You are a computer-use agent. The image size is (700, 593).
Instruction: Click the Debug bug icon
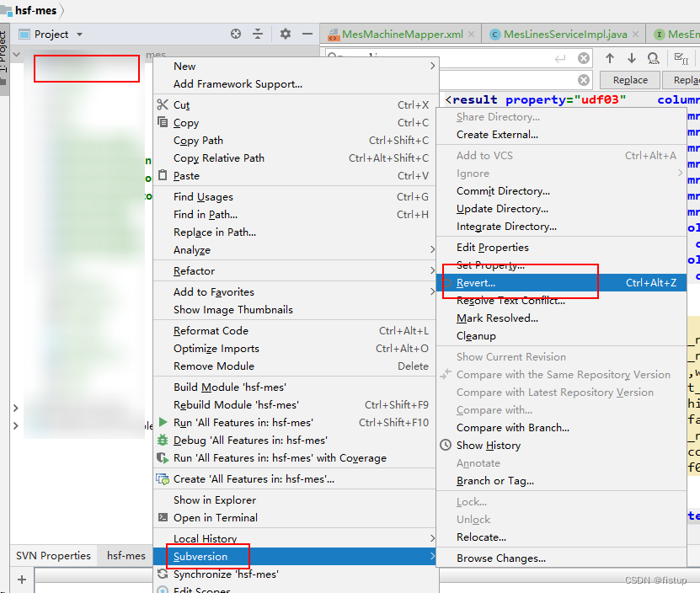click(x=163, y=440)
